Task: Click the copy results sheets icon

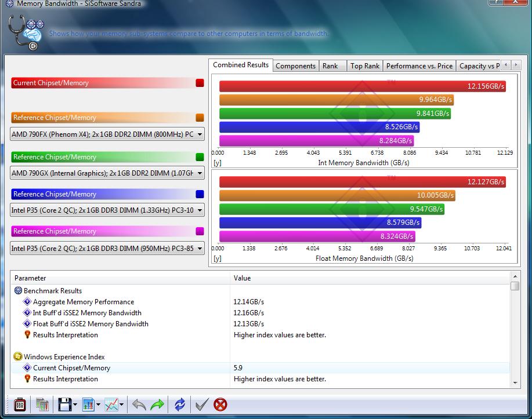Action: point(42,405)
